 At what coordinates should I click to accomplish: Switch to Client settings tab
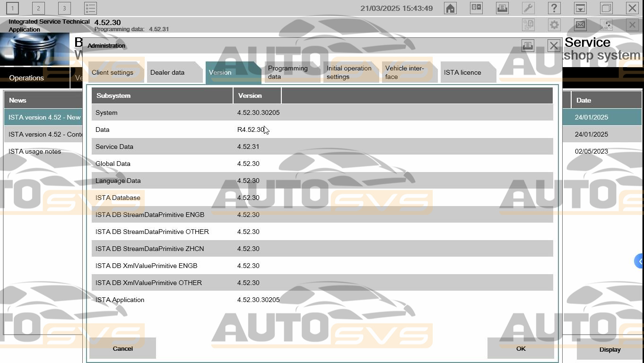pos(116,72)
